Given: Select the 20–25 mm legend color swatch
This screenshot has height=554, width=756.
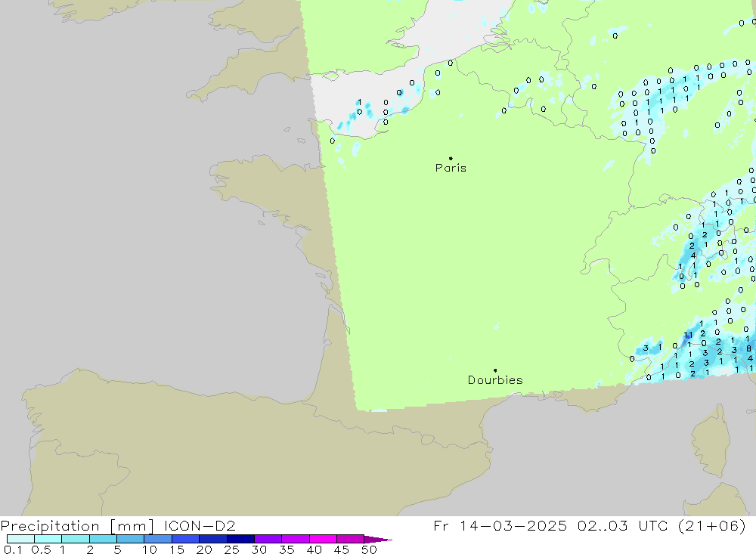Looking at the screenshot, I should click(x=212, y=539).
